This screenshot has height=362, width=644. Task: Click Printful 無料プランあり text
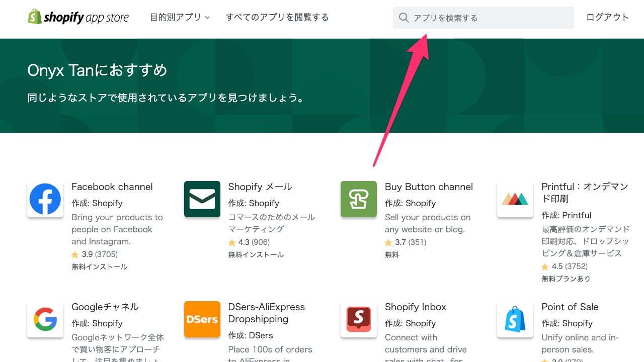[566, 279]
